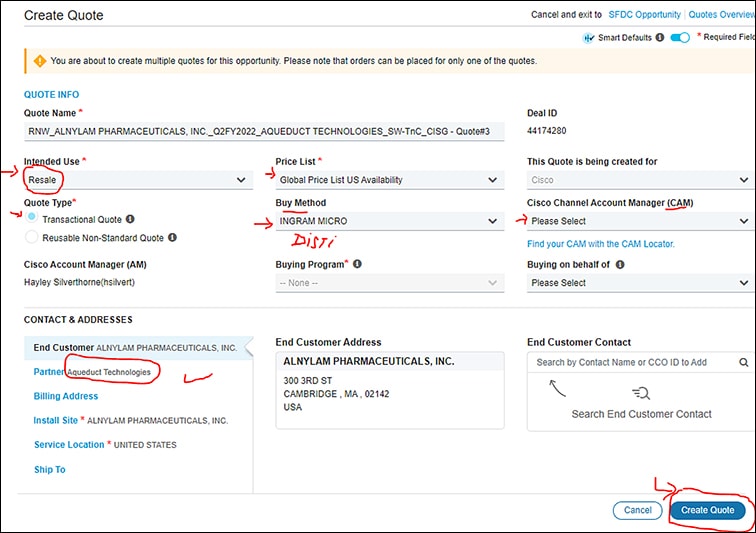This screenshot has height=533, width=756.
Task: Click the info icon beside Smart Defaults
Action: (x=660, y=38)
